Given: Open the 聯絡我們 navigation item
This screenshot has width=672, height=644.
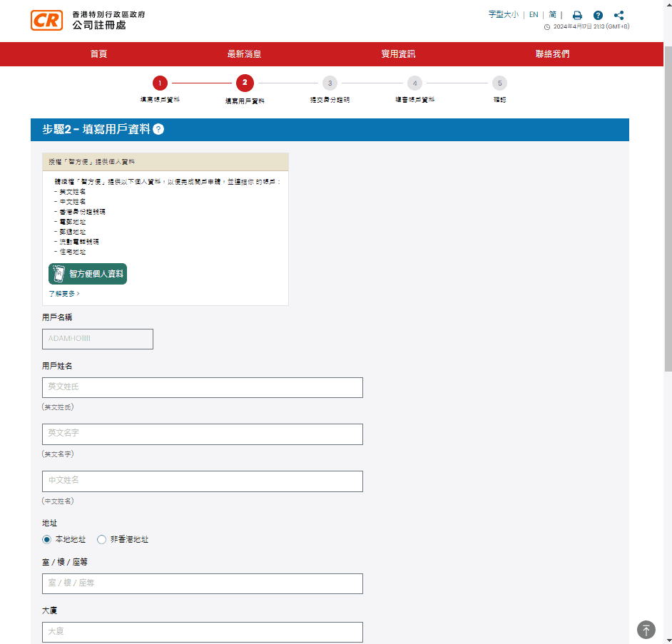Looking at the screenshot, I should [x=552, y=53].
